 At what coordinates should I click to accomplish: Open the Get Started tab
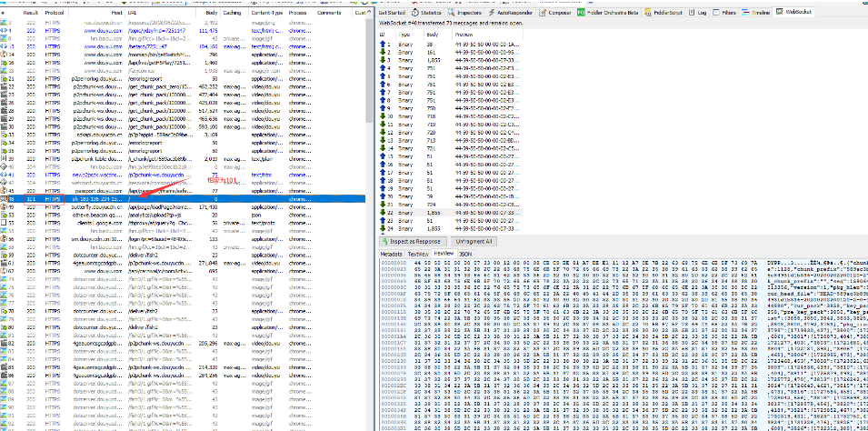click(392, 12)
